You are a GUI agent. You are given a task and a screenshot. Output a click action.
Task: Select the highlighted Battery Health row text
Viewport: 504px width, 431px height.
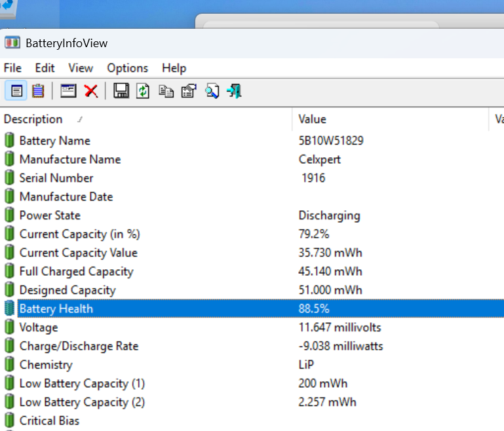pos(56,309)
